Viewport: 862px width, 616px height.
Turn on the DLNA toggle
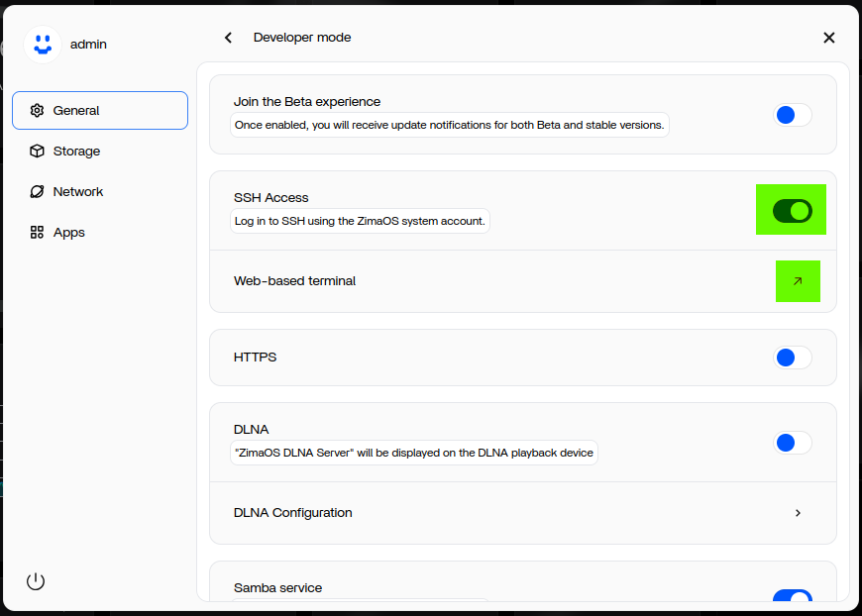792,443
